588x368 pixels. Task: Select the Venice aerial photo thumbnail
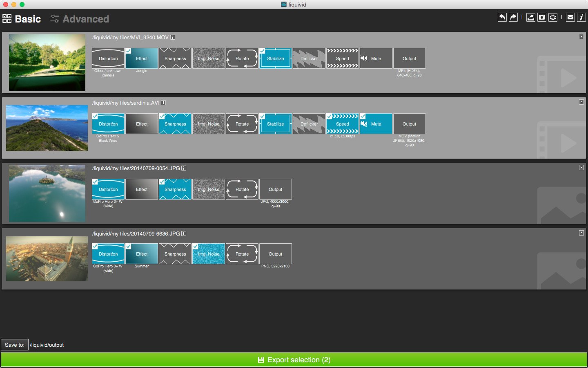[47, 259]
